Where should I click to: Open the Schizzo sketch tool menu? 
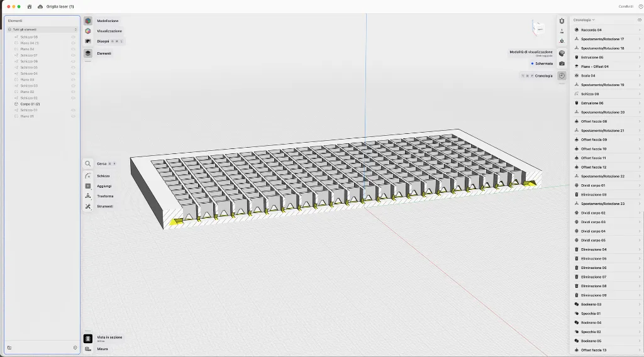pyautogui.click(x=88, y=176)
